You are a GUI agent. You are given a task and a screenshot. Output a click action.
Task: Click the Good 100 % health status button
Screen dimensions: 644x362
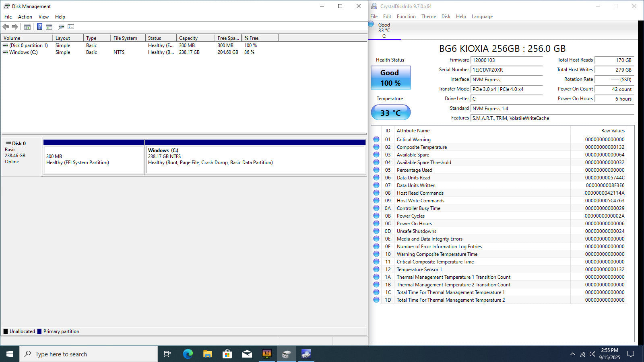click(x=390, y=78)
